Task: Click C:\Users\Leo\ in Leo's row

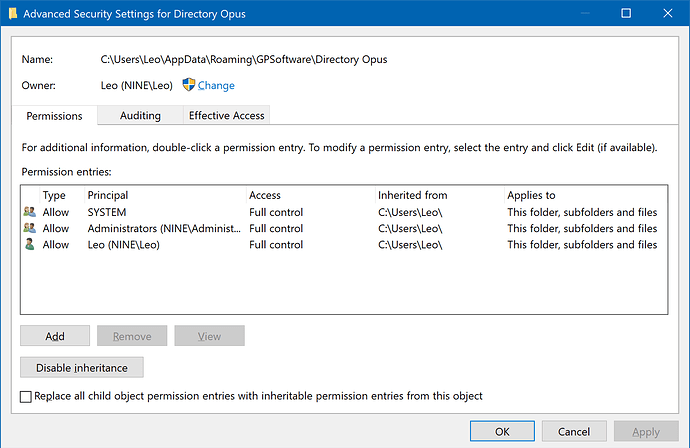Action: [x=410, y=245]
